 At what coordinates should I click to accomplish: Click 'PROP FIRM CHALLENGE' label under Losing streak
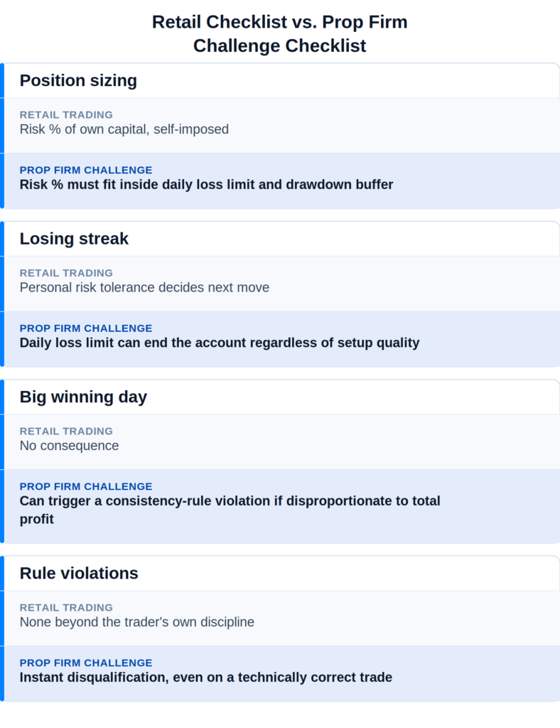click(x=86, y=328)
